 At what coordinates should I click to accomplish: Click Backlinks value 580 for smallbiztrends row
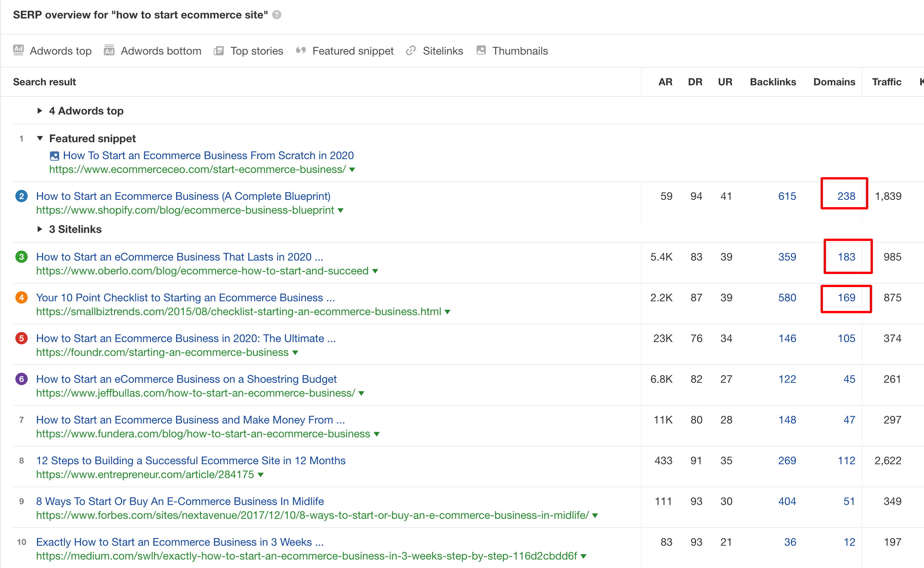tap(787, 297)
